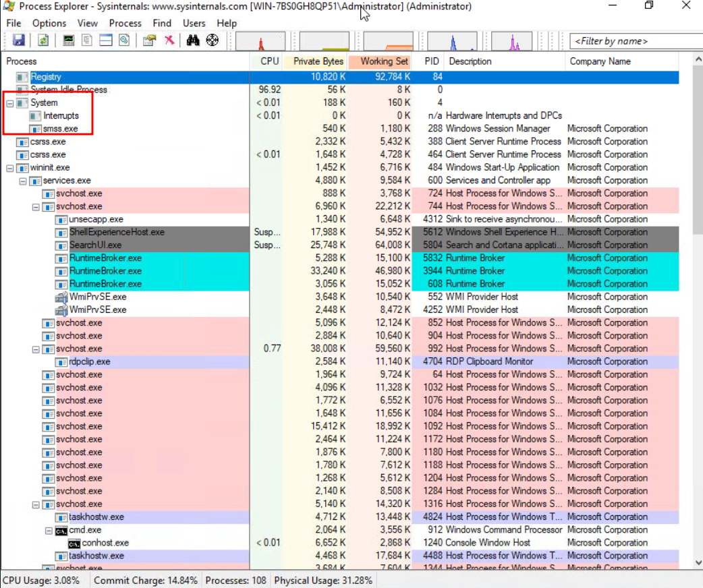Click the Properties toolbar icon
The width and height of the screenshot is (703, 588).
click(149, 40)
